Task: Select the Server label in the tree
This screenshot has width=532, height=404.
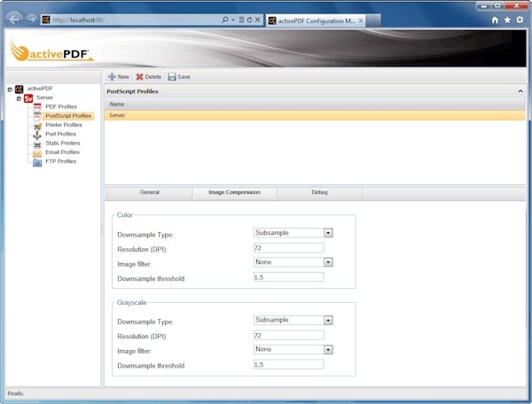Action: [x=44, y=98]
